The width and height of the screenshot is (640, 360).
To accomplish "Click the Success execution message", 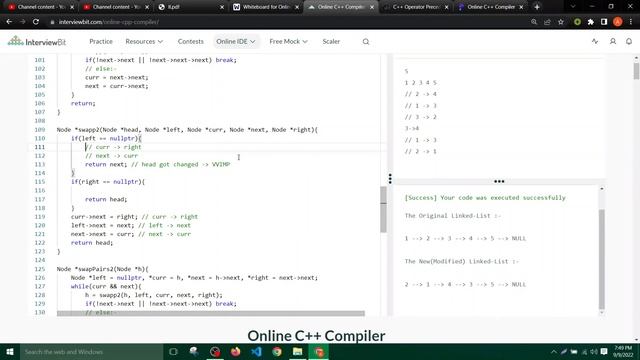I will point(485,198).
